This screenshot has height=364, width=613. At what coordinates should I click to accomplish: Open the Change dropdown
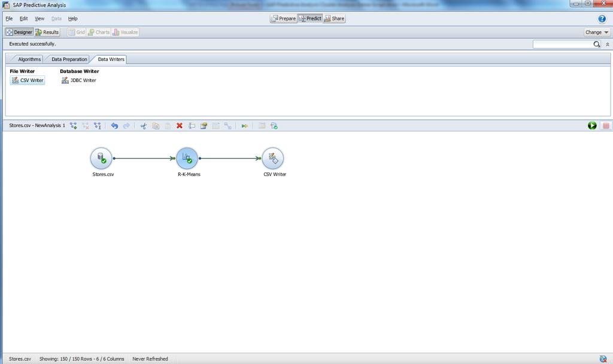coord(597,32)
